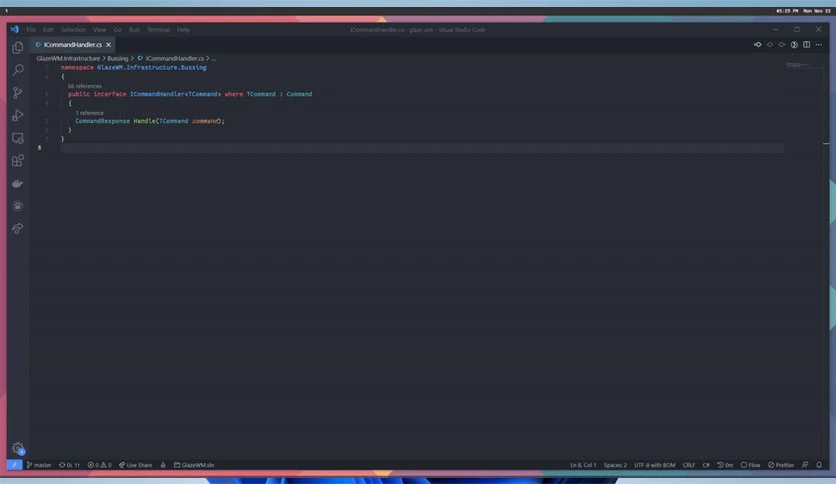This screenshot has width=836, height=484.
Task: Click the feedback icon in the status bar
Action: (805, 465)
